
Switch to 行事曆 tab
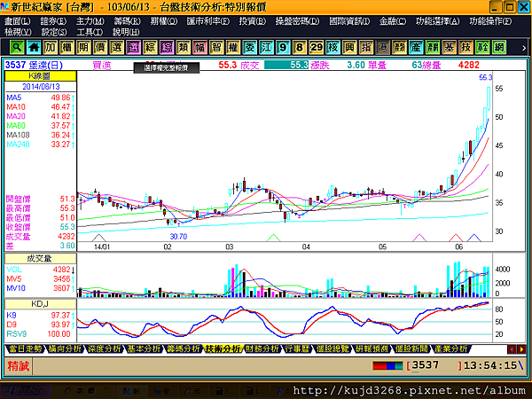297,348
